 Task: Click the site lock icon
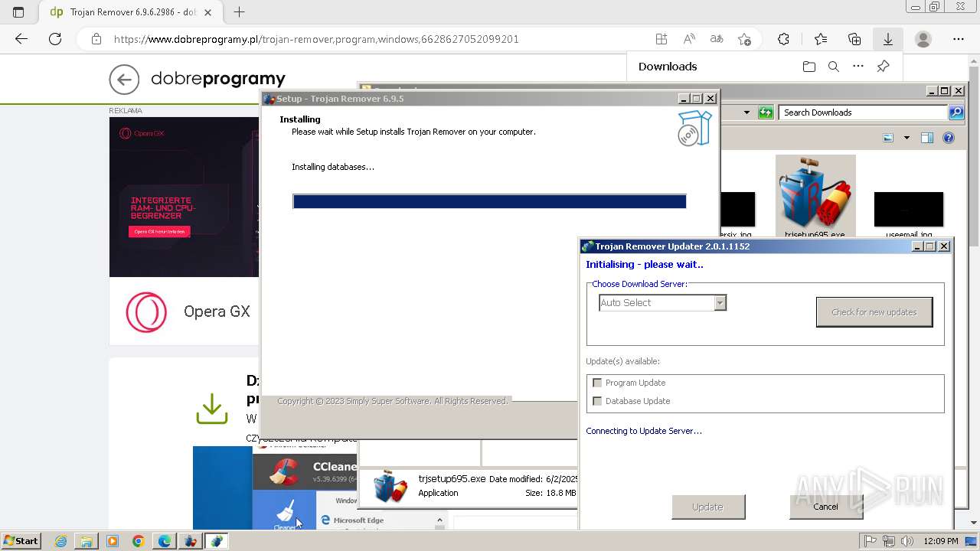(x=96, y=39)
